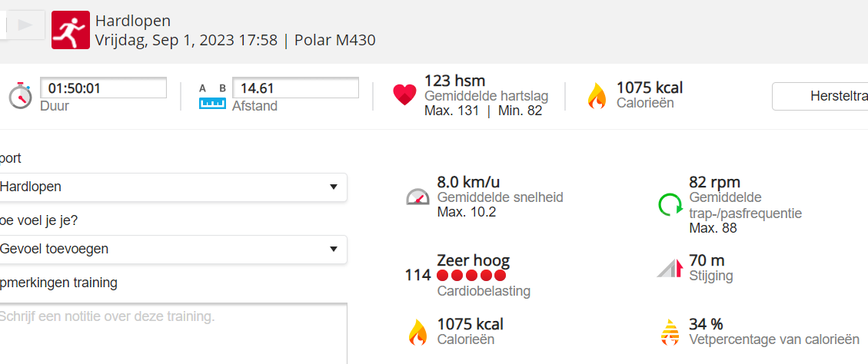Click the lower calories flame icon
The height and width of the screenshot is (364, 868).
[417, 332]
